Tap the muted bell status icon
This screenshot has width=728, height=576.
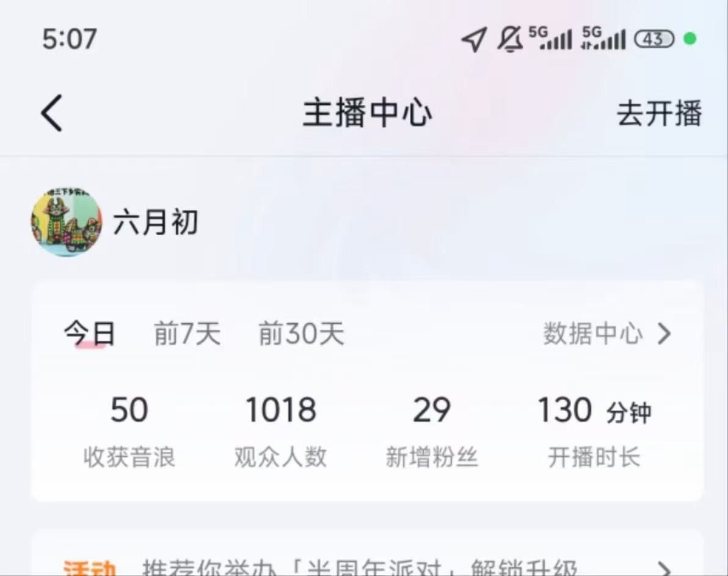pos(510,39)
